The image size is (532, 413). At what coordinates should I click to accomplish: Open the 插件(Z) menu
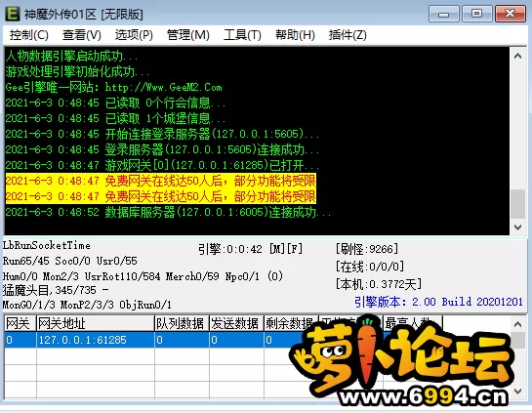[348, 35]
